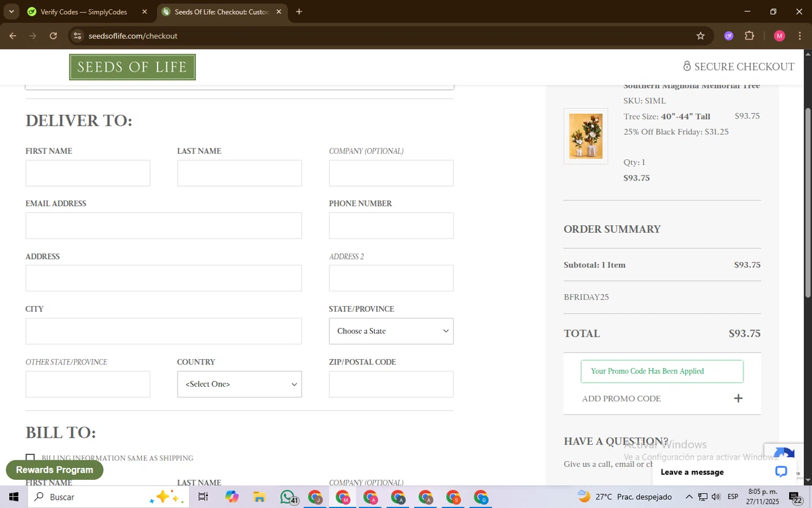The image size is (812, 508).
Task: Expand Add Promo Code with the plus icon
Action: (738, 399)
